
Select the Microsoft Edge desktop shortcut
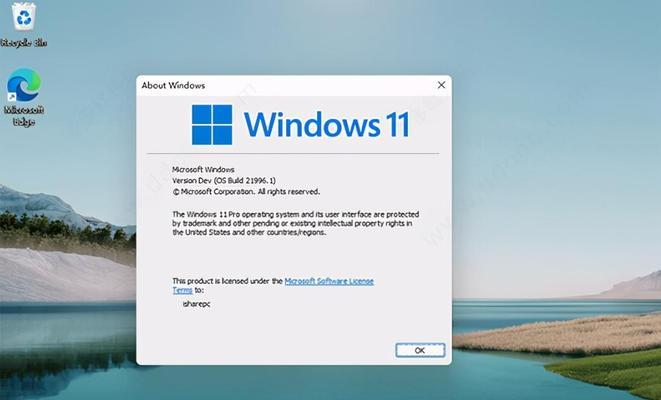click(x=24, y=97)
